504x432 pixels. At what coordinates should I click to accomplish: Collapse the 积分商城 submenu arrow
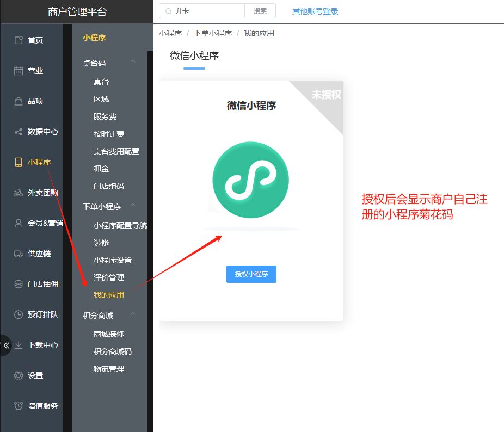tap(133, 314)
